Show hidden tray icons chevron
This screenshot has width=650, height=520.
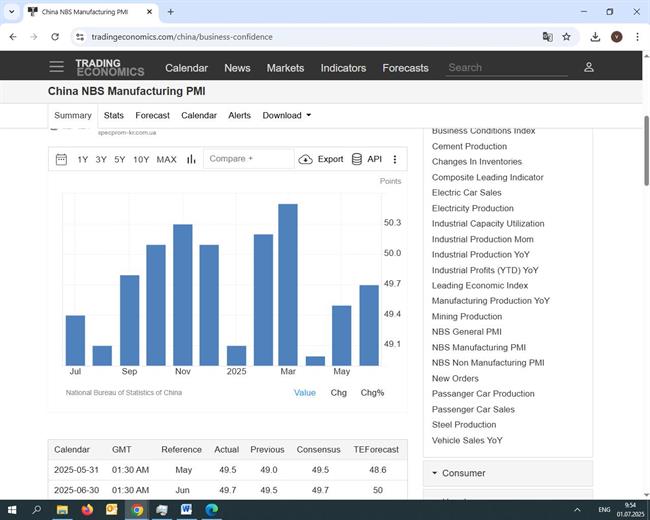pos(577,510)
